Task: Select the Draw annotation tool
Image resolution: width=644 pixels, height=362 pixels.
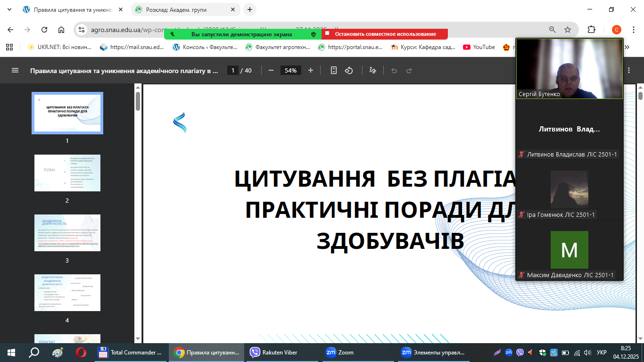Action: click(373, 71)
